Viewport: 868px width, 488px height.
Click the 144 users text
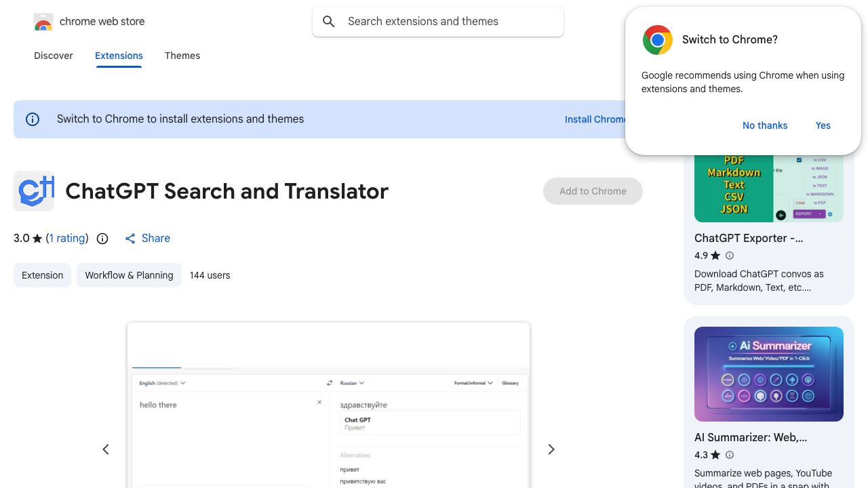[x=210, y=275]
